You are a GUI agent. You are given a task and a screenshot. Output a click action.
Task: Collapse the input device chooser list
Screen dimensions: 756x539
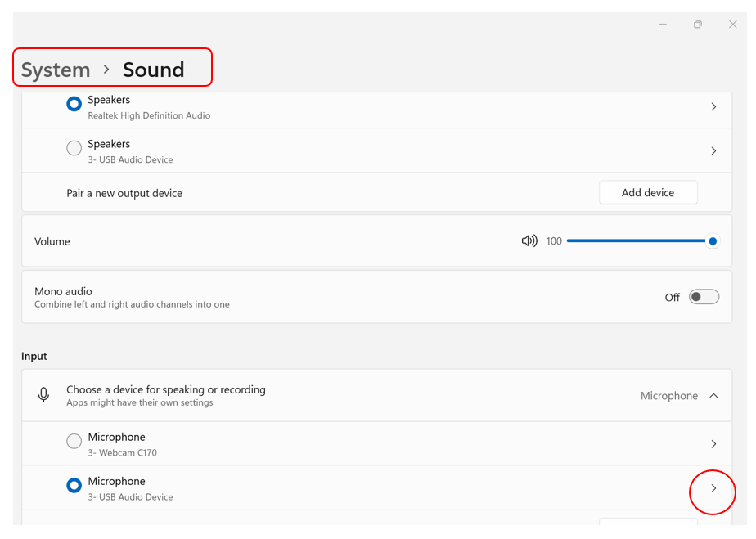pyautogui.click(x=713, y=396)
